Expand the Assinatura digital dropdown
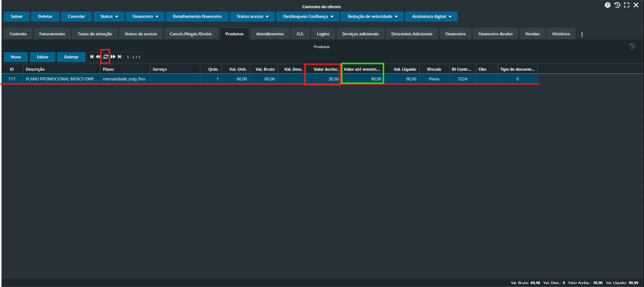 (x=431, y=17)
